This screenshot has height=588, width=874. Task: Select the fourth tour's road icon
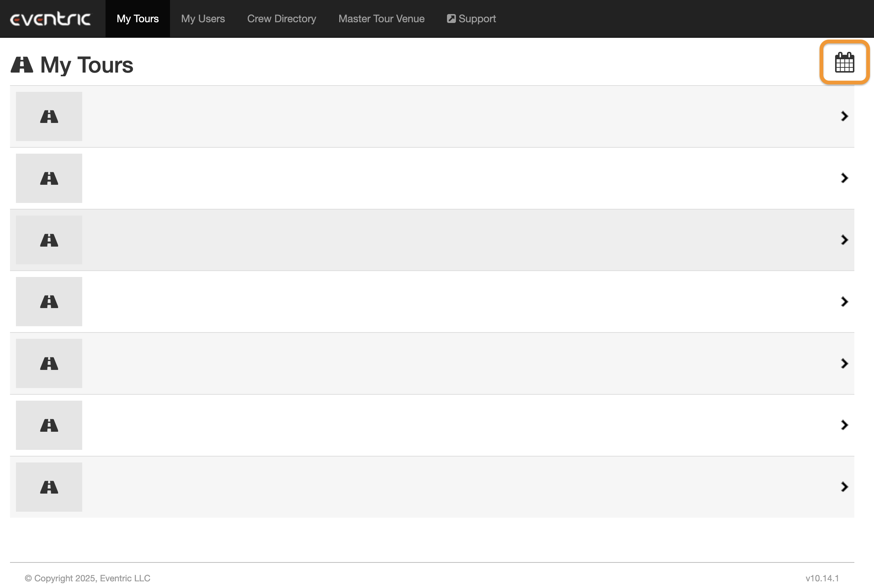click(x=49, y=302)
